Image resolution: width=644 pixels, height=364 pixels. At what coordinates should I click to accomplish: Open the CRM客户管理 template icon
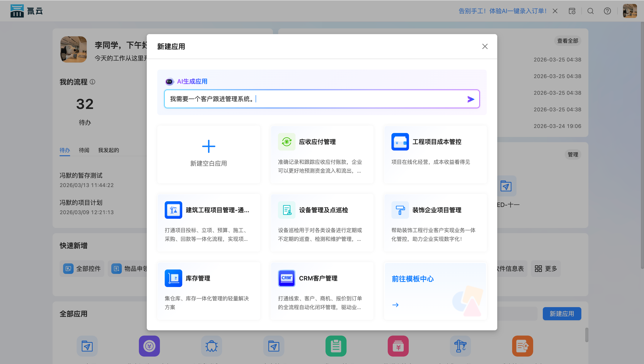click(287, 278)
